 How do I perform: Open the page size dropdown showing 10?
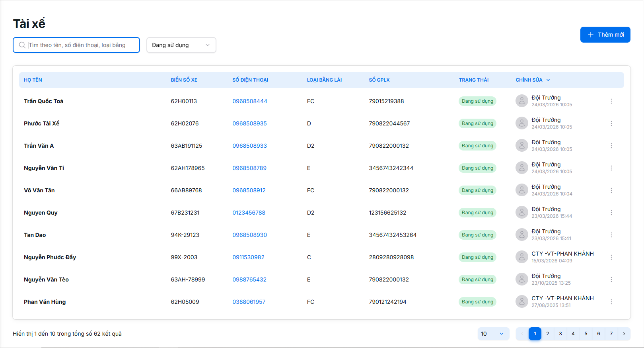[492, 334]
